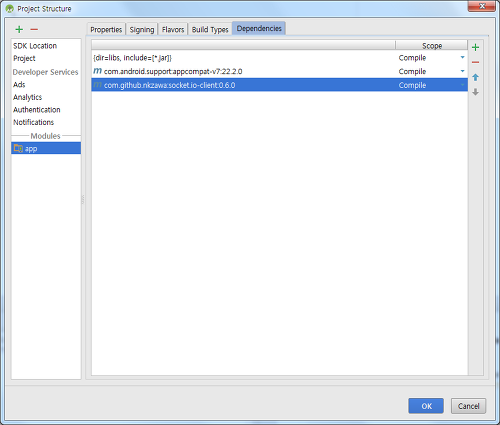Click the Android Studio icon in the title bar
Image resolution: width=500 pixels, height=425 pixels.
tap(10, 9)
